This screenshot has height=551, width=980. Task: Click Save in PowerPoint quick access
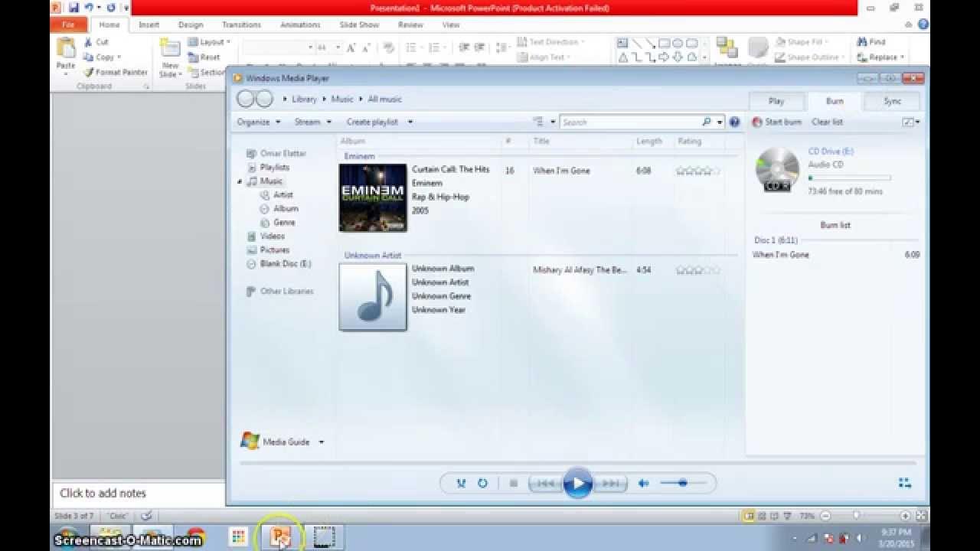pos(73,8)
